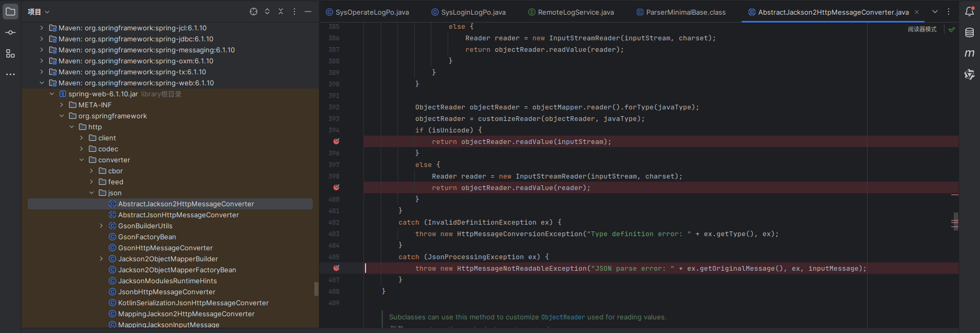Show hidden editor tabs dropdown
This screenshot has height=333, width=980.
(935, 12)
